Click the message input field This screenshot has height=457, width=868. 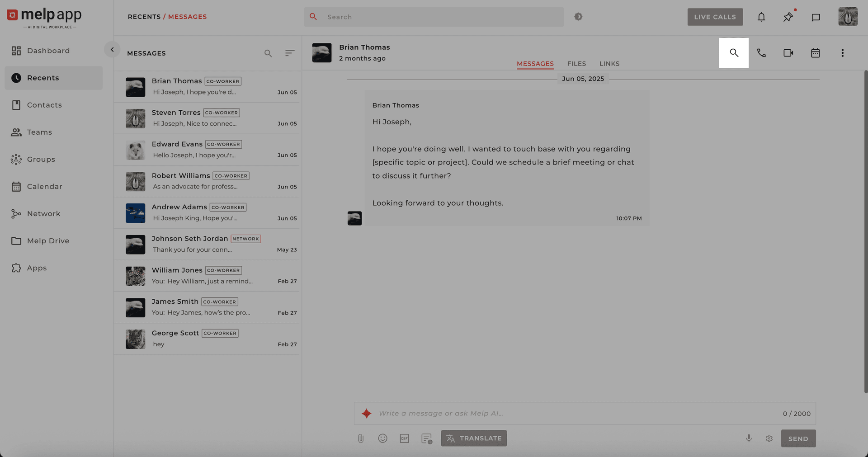click(x=574, y=414)
